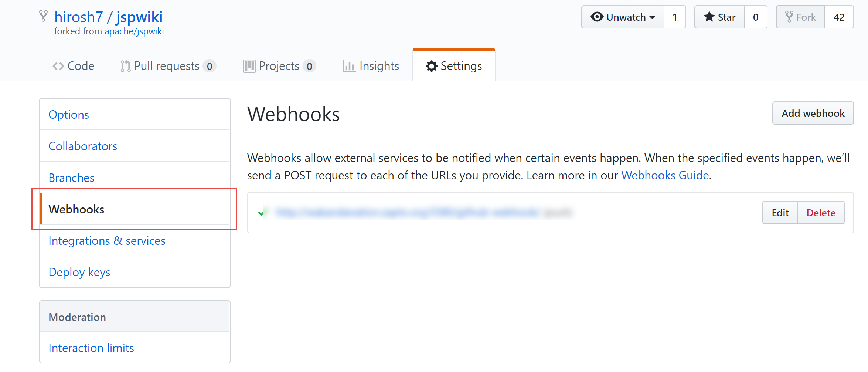Open the jspwiki repository link
This screenshot has width=868, height=372.
pyautogui.click(x=139, y=17)
